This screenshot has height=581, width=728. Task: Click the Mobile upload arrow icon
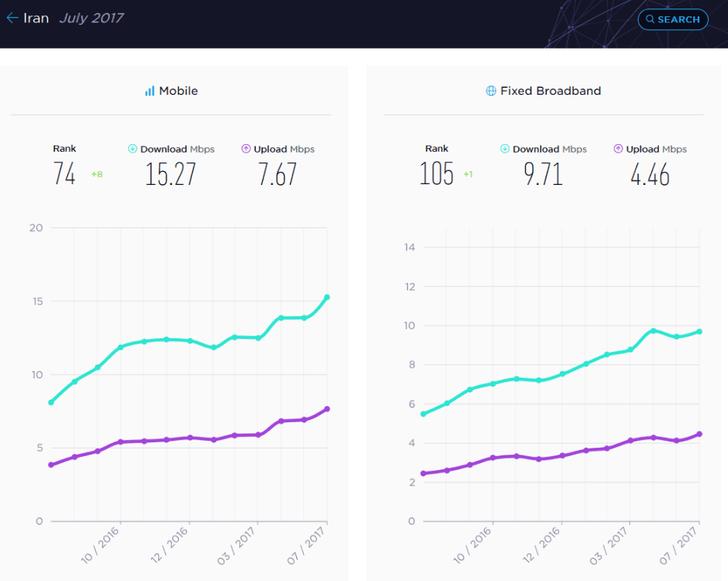click(x=245, y=149)
